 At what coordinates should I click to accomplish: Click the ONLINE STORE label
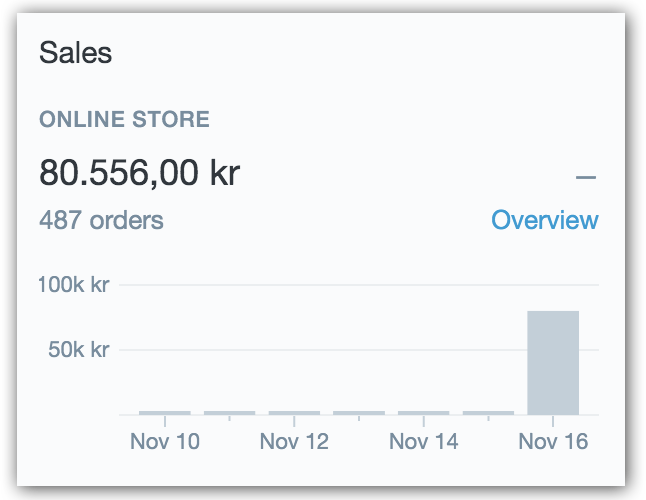(124, 119)
